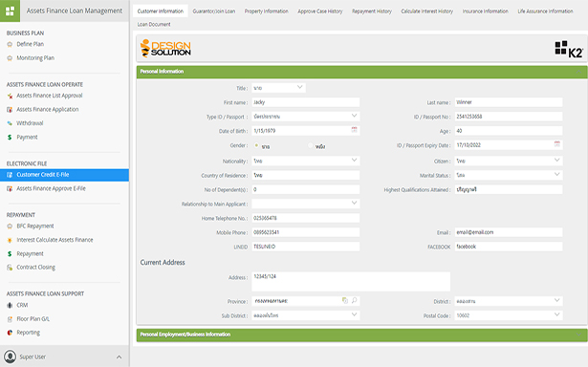
Task: Open the Date of Birth calendar picker
Action: pyautogui.click(x=354, y=130)
